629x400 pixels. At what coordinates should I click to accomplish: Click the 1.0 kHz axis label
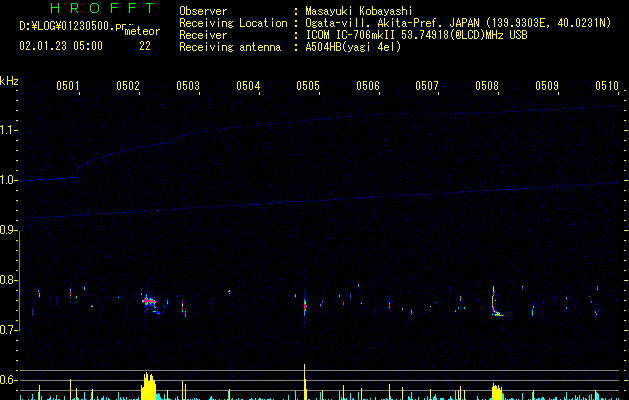[x=8, y=181]
